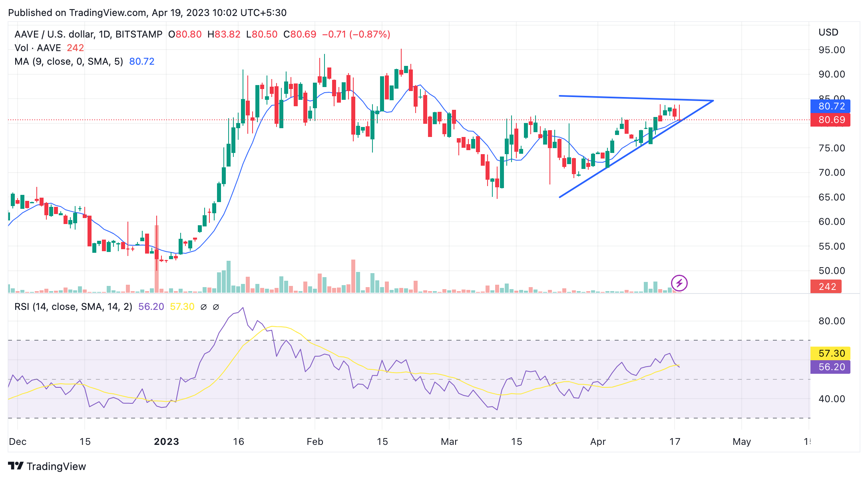Click the Feb date label on time axis
Viewport: 868px width, 480px height.
[315, 442]
